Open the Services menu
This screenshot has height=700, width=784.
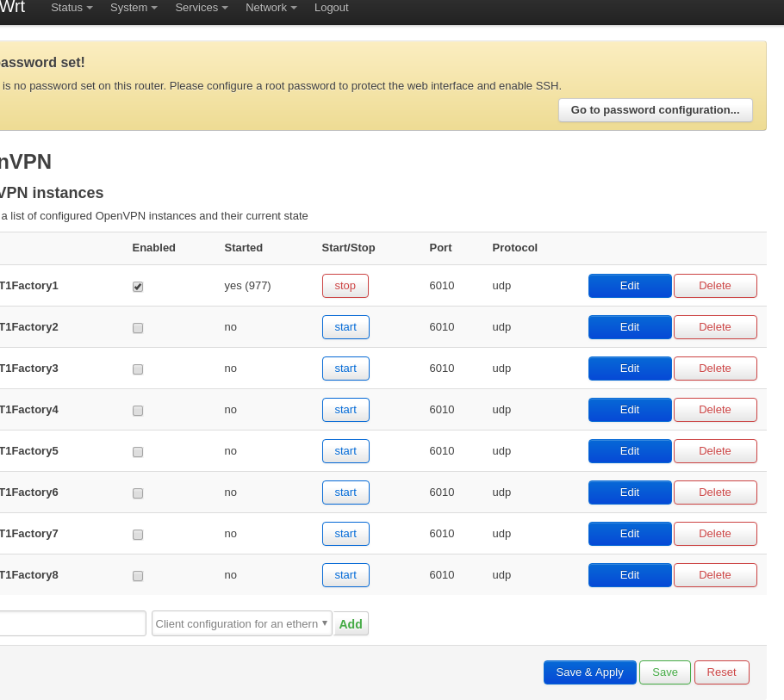coord(202,8)
